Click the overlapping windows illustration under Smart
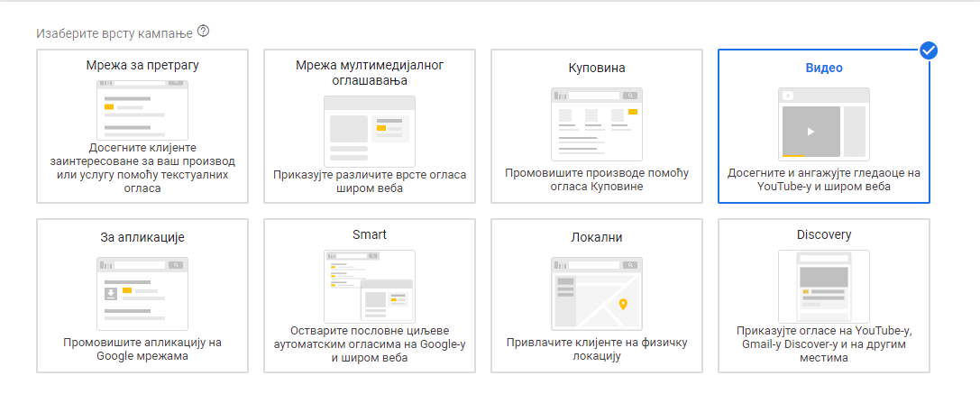Screen dimensions: 980x394 coord(370,287)
